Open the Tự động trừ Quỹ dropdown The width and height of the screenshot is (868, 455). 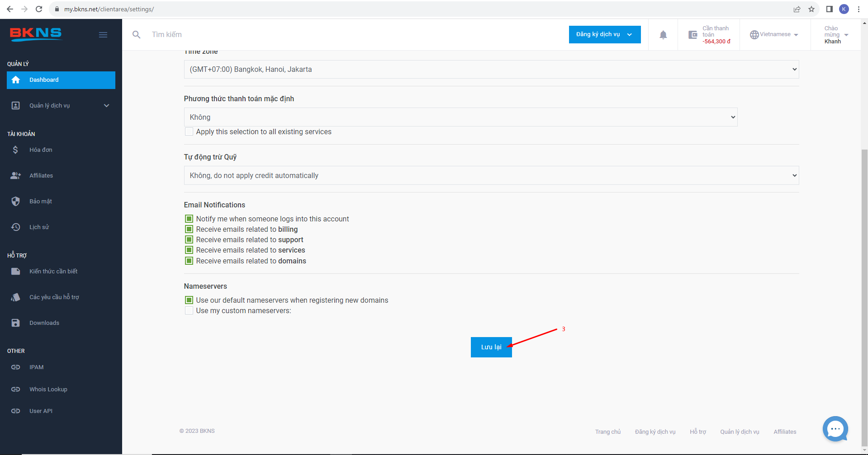point(491,176)
